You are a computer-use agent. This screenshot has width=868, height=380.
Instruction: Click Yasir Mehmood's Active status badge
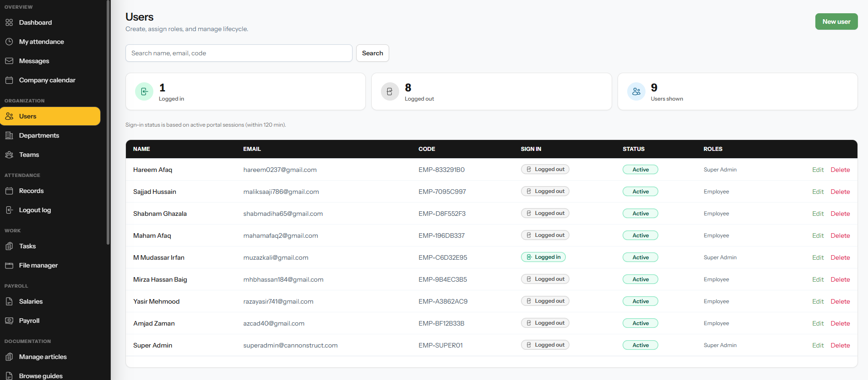[x=640, y=301]
